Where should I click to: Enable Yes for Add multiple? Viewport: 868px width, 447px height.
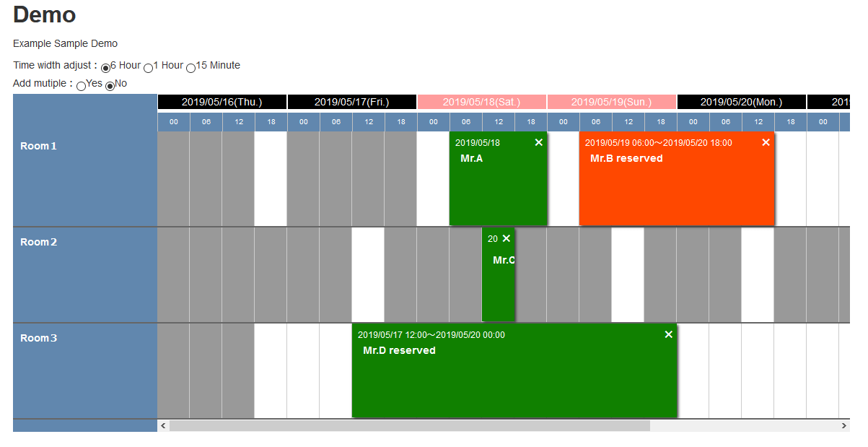81,84
